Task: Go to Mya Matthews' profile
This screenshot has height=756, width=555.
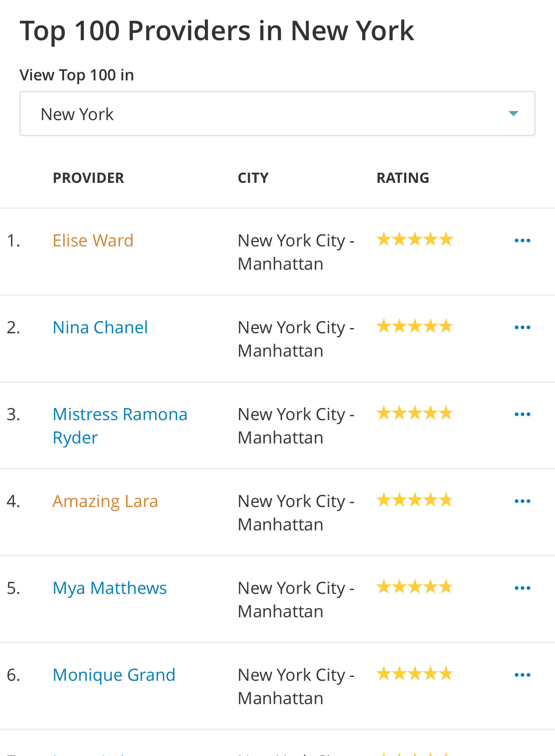Action: (110, 588)
